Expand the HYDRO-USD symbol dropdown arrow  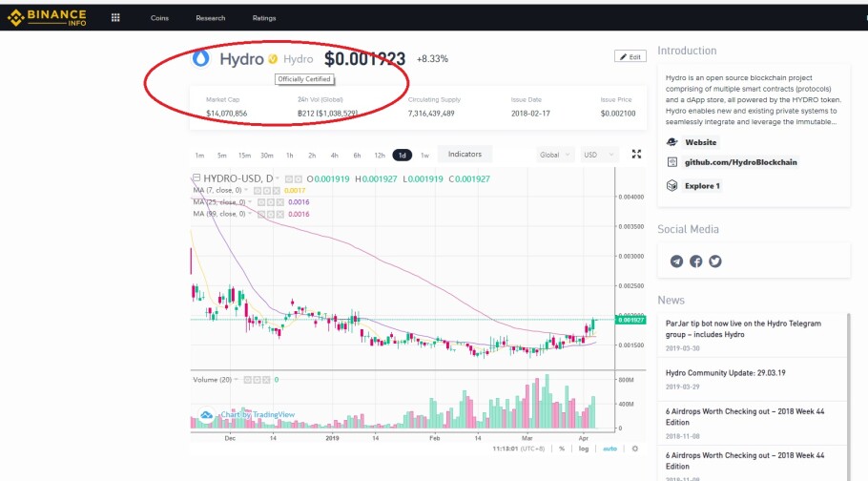point(278,178)
